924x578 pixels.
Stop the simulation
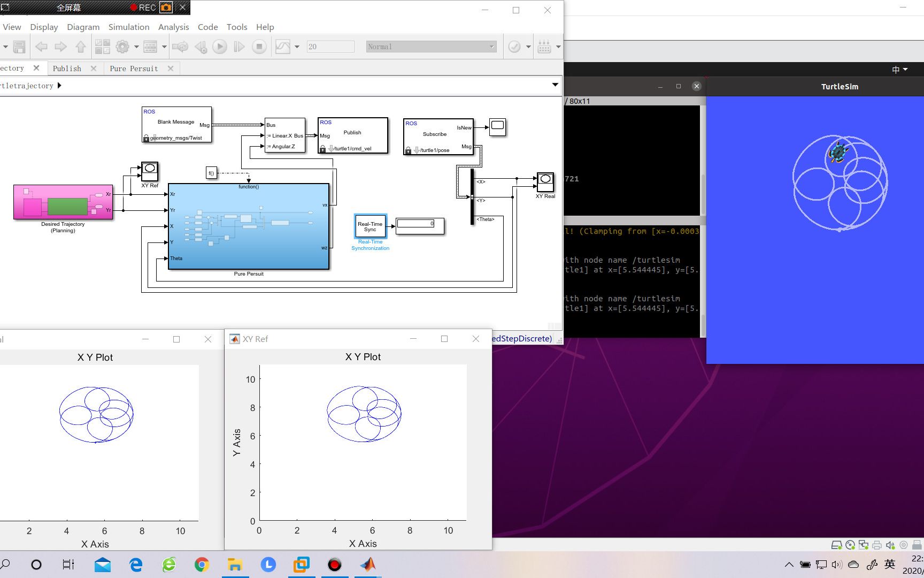pyautogui.click(x=259, y=47)
